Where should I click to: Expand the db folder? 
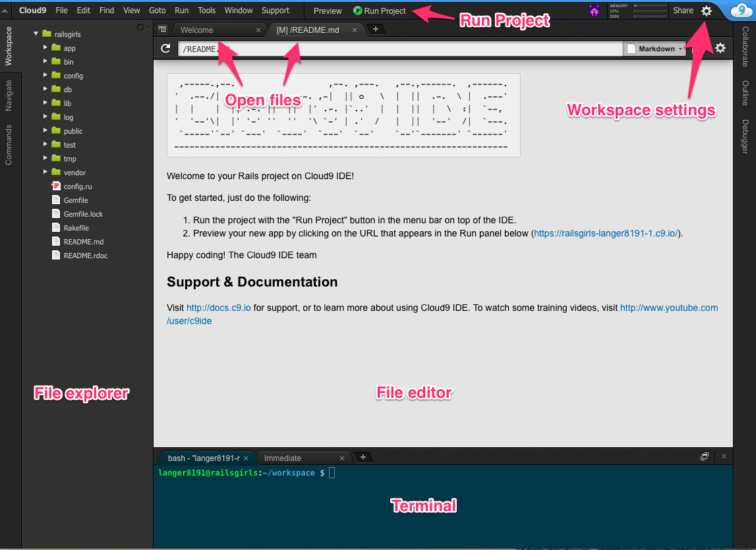[45, 89]
